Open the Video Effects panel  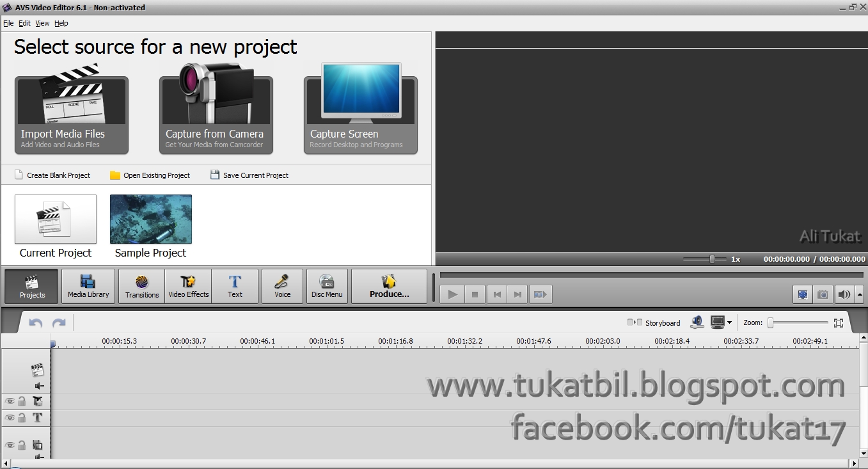click(x=189, y=286)
